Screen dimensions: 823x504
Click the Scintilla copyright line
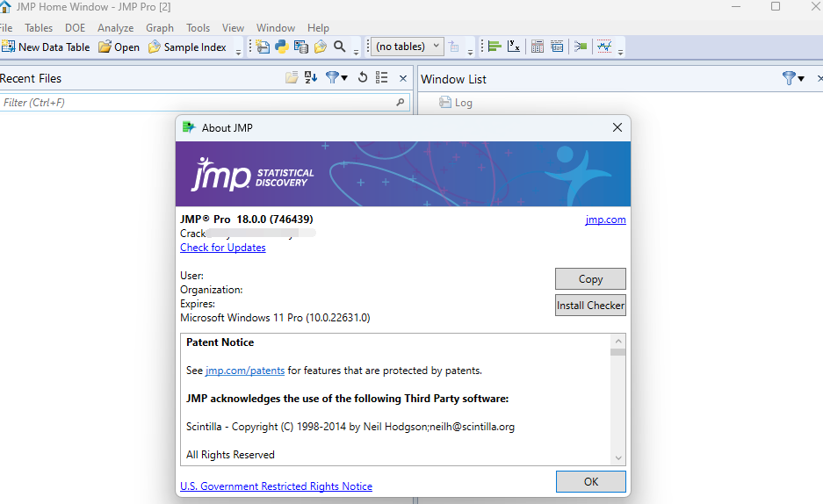click(350, 427)
